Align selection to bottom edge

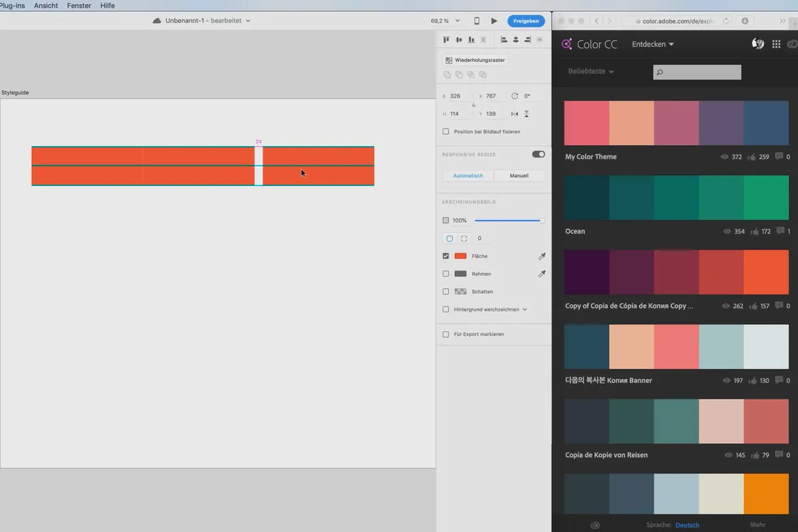(x=471, y=40)
